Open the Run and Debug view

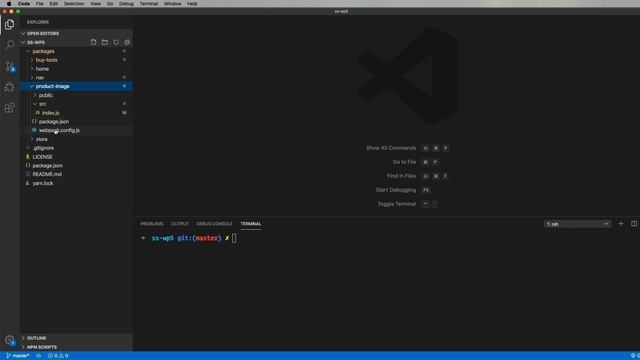9,87
